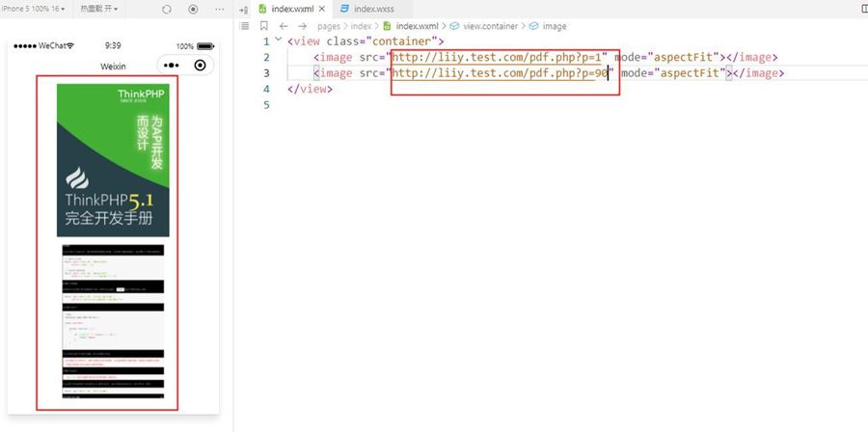Click the simulator refresh icon
This screenshot has width=868, height=432.
(167, 9)
